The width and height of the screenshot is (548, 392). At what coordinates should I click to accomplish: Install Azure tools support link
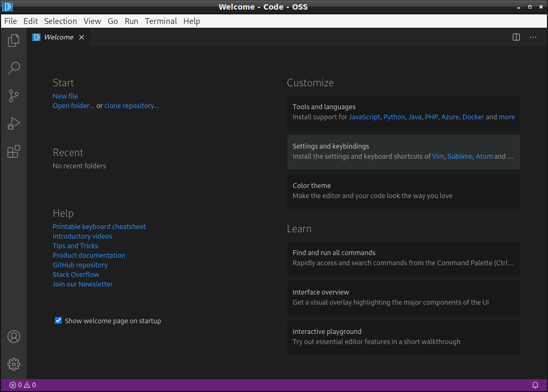pos(450,117)
